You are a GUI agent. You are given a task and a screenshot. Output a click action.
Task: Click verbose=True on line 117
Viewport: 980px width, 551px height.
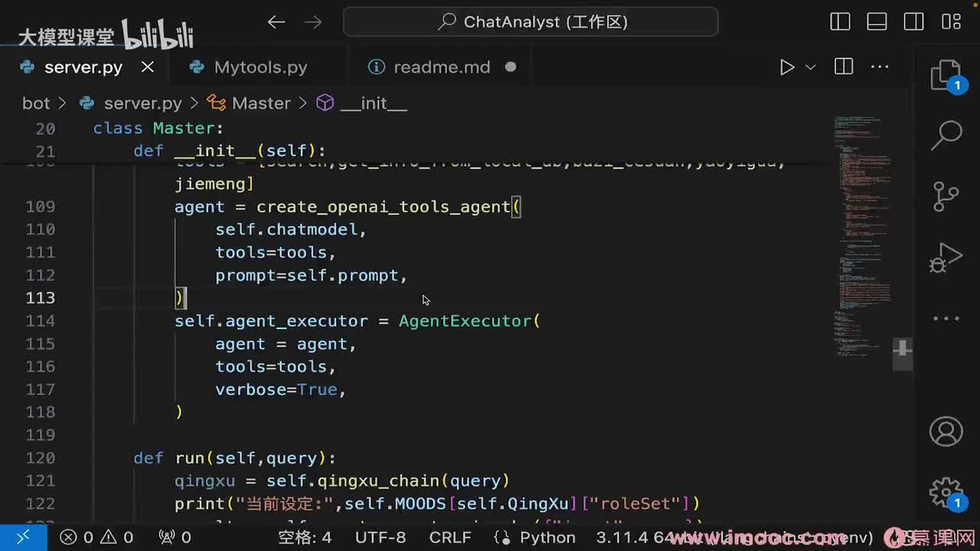(x=276, y=390)
